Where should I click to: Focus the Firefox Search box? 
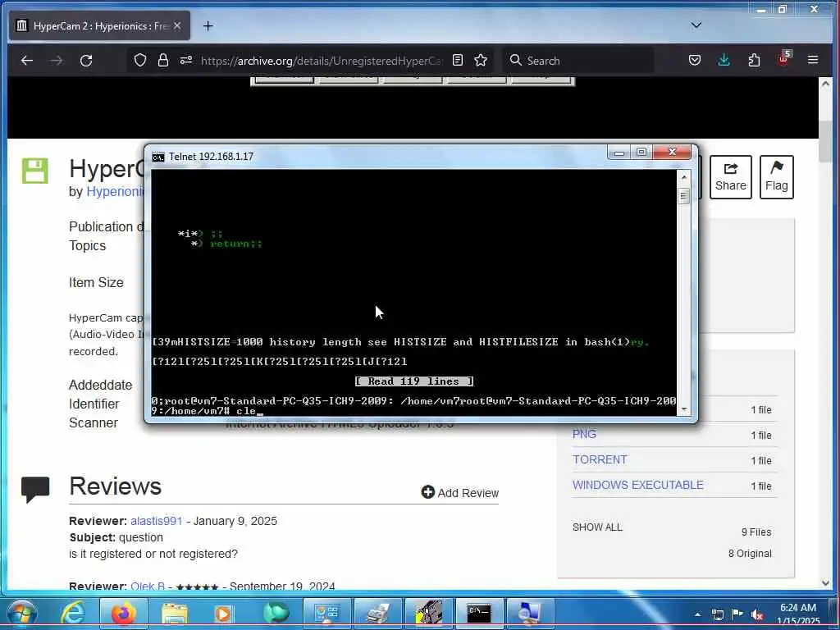pyautogui.click(x=578, y=61)
